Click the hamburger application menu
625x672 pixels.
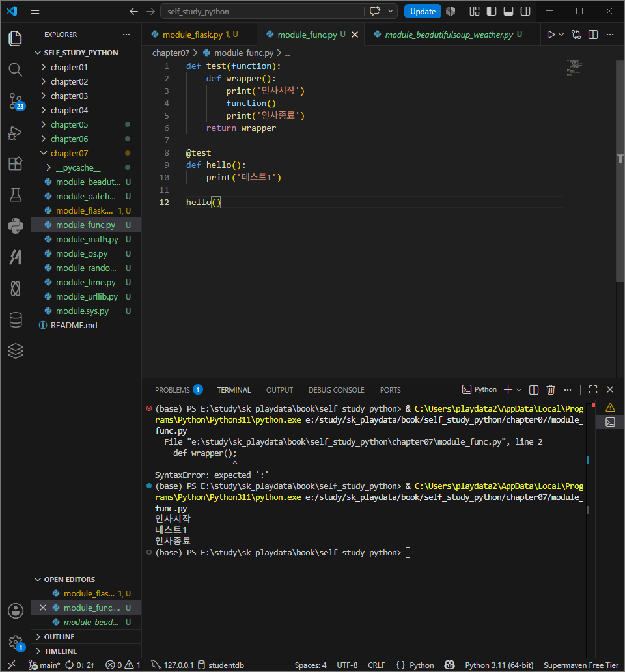point(35,11)
